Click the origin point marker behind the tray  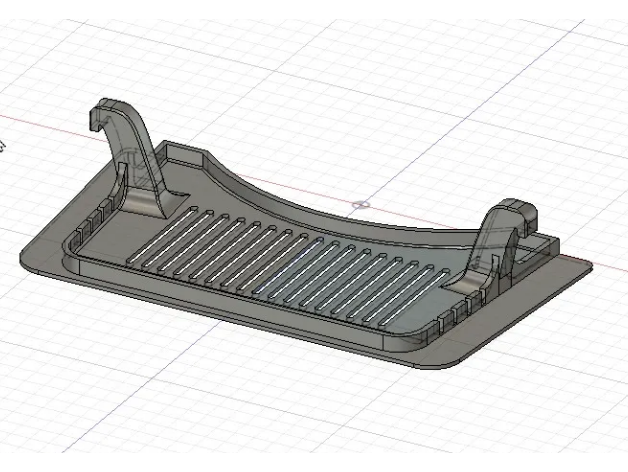[x=362, y=205]
